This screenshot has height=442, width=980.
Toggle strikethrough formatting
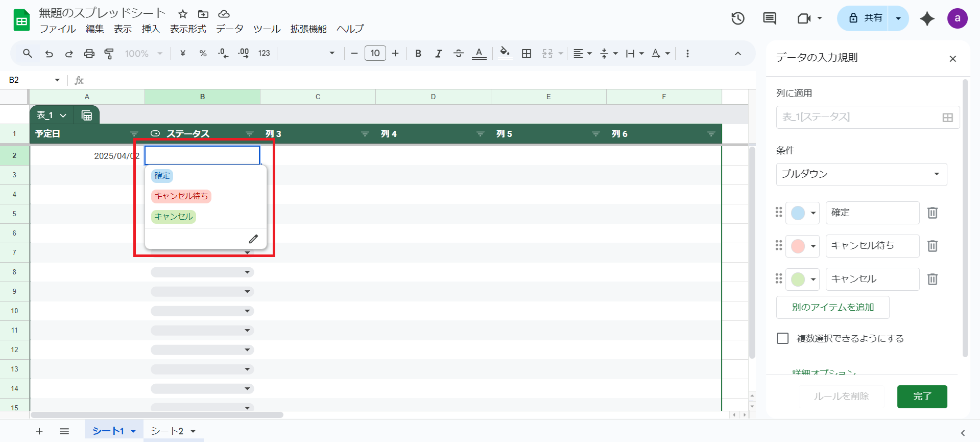[x=458, y=54]
